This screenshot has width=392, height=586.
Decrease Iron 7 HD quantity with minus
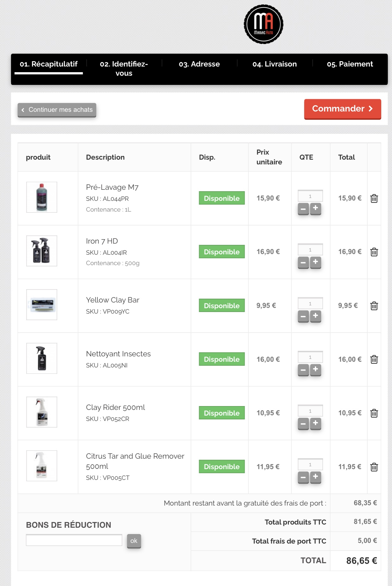[x=303, y=263]
